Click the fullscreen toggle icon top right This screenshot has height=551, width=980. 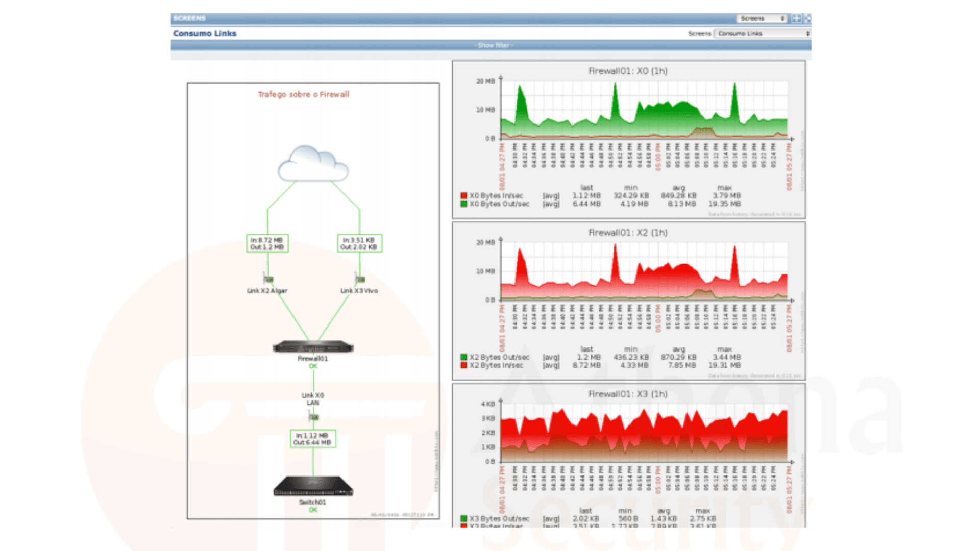click(807, 18)
